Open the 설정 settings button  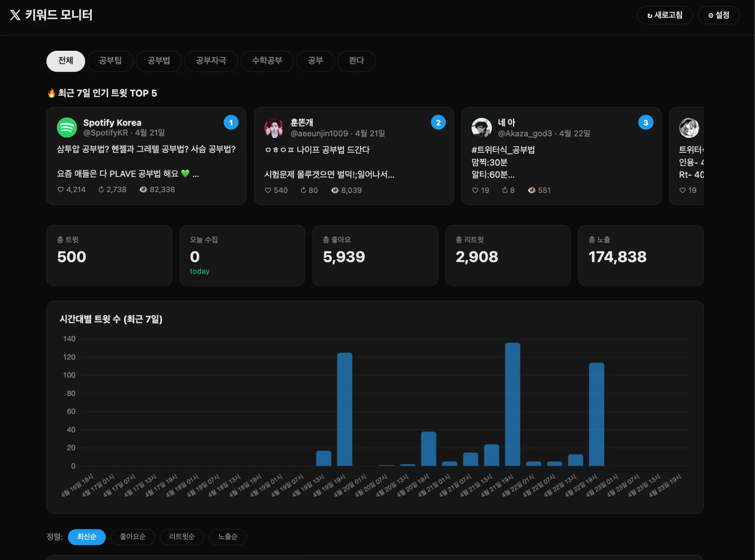(719, 15)
